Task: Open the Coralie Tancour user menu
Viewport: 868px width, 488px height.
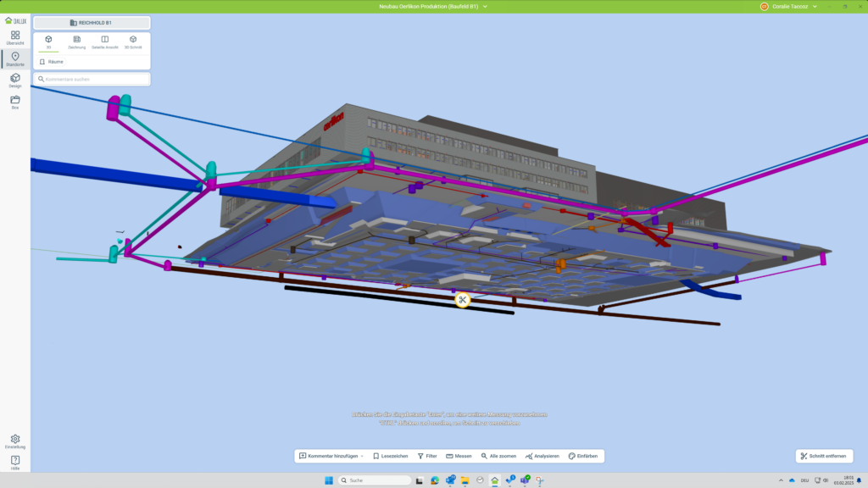Action: coord(789,6)
